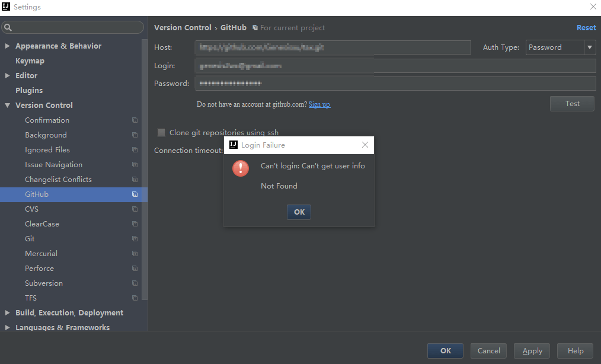Viewport: 601px width, 364px height.
Task: Click the per-project settings icon beside Subversion
Action: pyautogui.click(x=136, y=283)
